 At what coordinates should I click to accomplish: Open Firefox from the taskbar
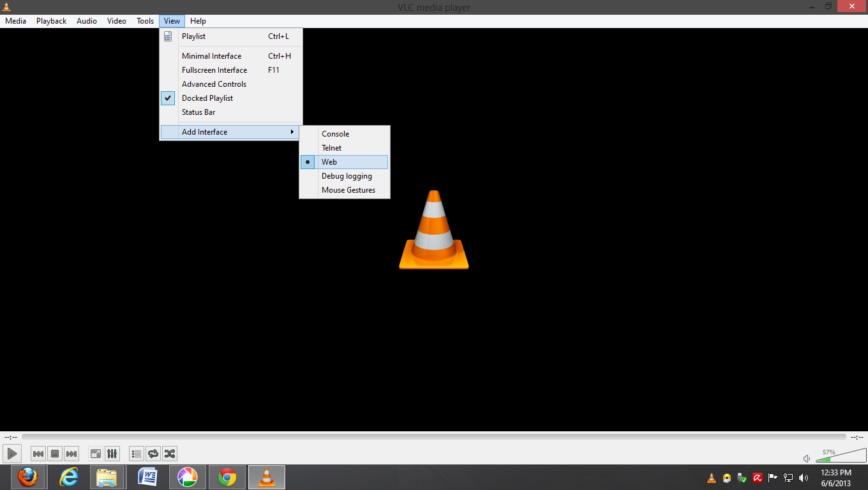tap(27, 477)
